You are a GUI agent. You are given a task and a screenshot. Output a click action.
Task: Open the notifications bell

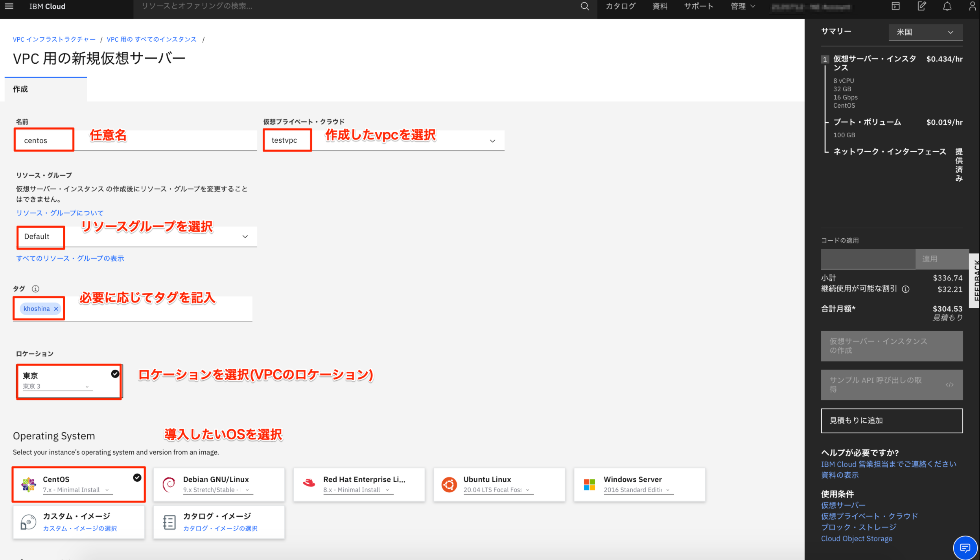tap(947, 6)
